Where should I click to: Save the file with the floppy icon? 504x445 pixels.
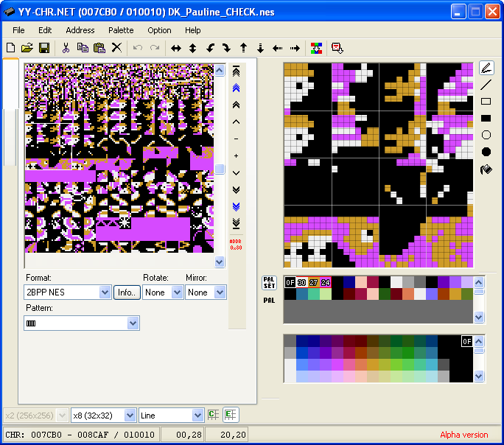point(44,48)
